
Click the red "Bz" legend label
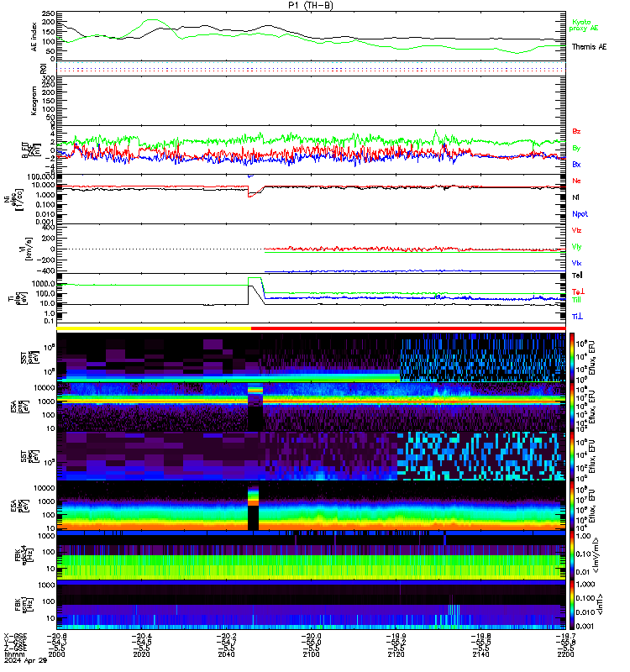(x=576, y=132)
